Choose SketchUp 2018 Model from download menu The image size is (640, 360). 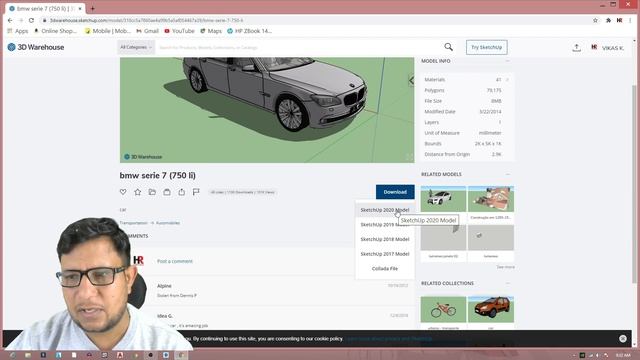[384, 239]
